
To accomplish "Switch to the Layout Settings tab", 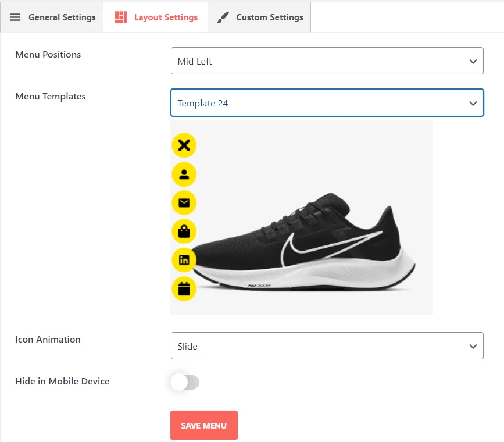I will [x=156, y=17].
